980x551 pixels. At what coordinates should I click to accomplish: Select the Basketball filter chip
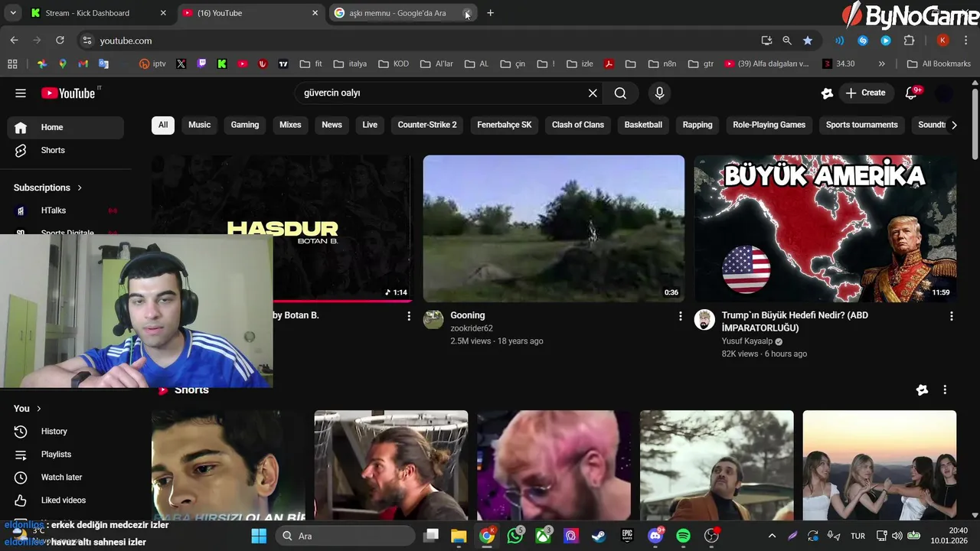tap(643, 125)
